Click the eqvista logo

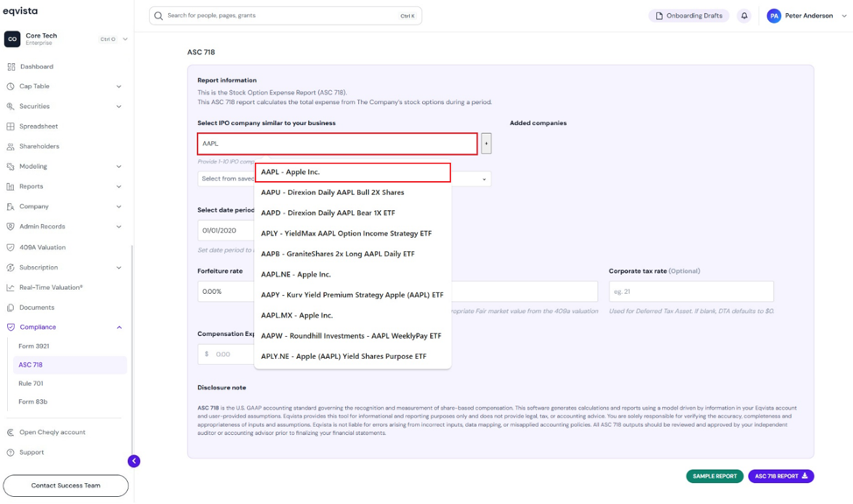click(20, 10)
